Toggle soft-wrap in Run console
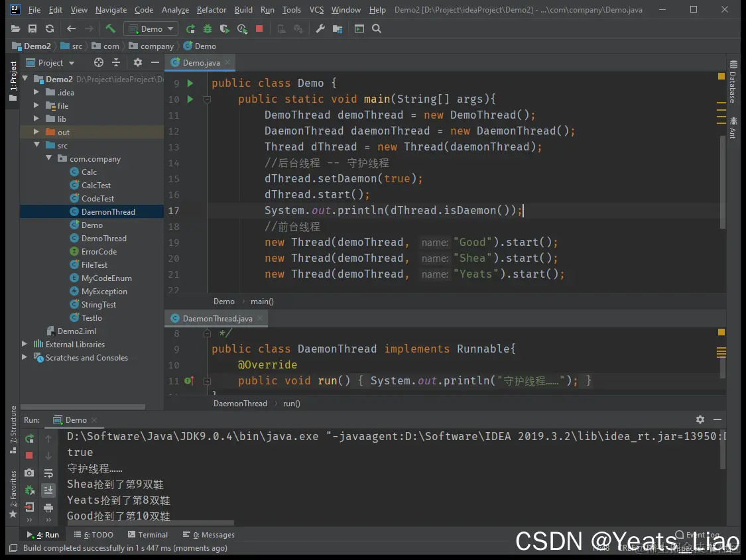The height and width of the screenshot is (560, 746). tap(48, 473)
